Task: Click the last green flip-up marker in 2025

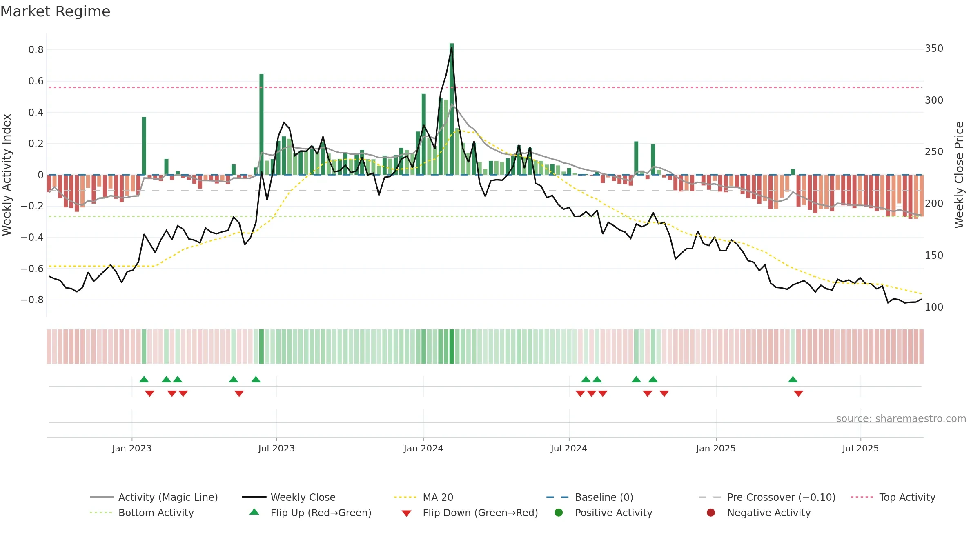Action: click(x=793, y=379)
